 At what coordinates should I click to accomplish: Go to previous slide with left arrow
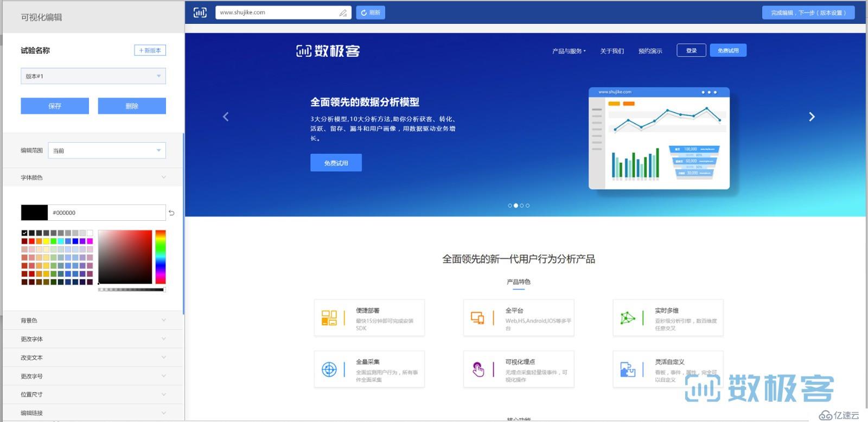[226, 117]
